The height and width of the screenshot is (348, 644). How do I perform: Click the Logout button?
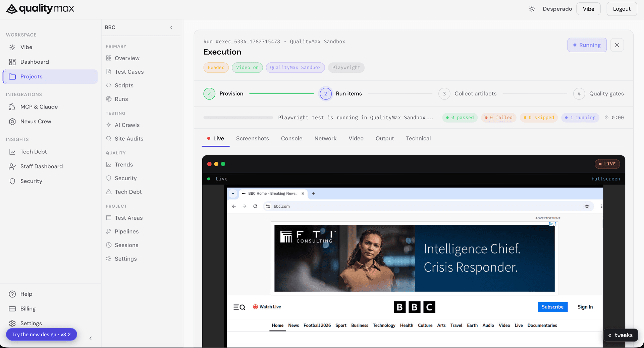(622, 9)
